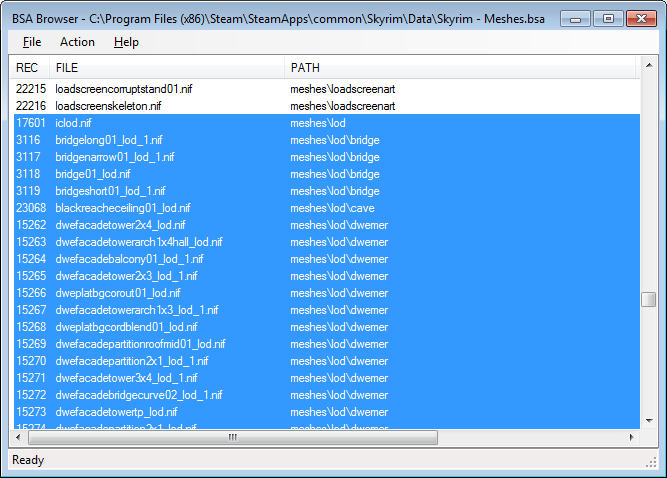Click path cell of bridge01_lod.nif
The width and height of the screenshot is (667, 478).
(335, 174)
